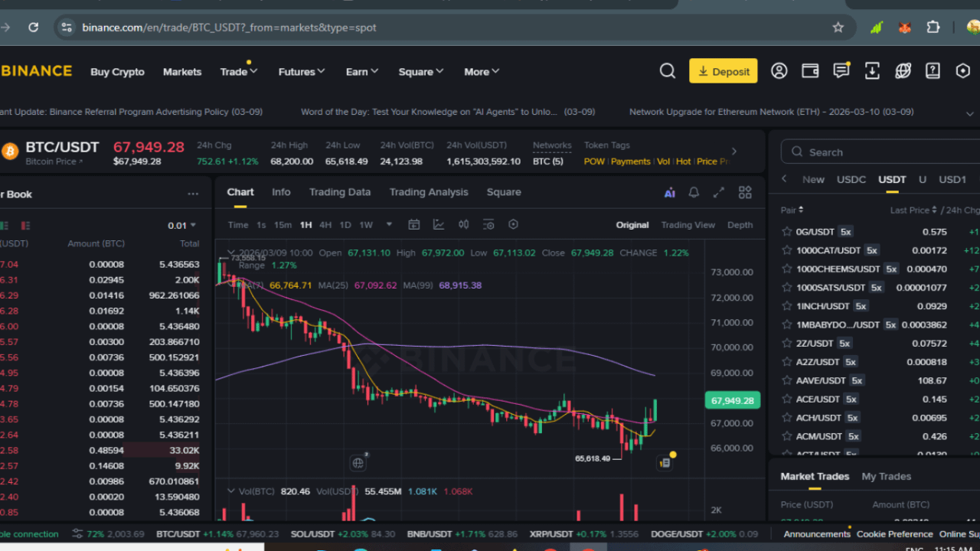Expand the More menu dropdown
980x551 pixels.
482,72
